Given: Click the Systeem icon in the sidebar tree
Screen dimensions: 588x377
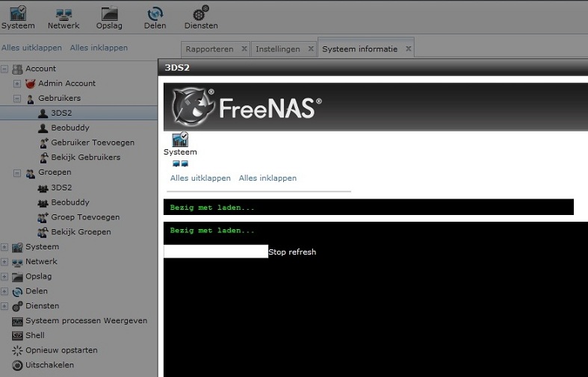Looking at the screenshot, I should (17, 247).
